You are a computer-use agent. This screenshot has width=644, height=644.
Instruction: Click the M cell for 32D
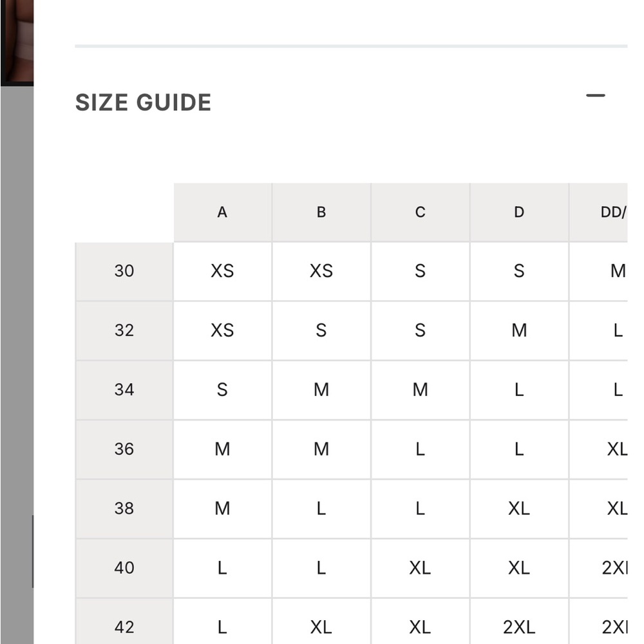(520, 330)
